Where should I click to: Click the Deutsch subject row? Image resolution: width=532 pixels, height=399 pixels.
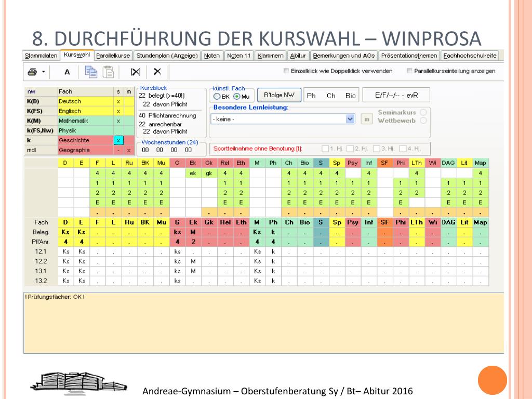(x=79, y=101)
